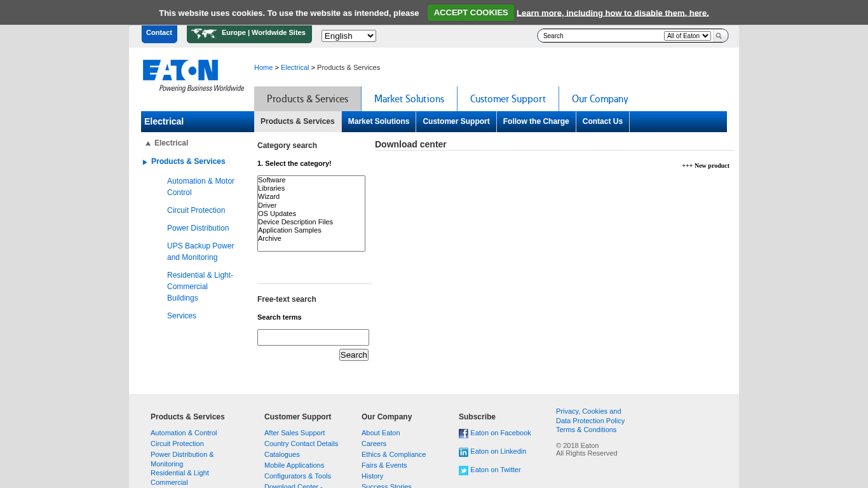868x488 pixels.
Task: Open the Facebook icon in Subscribe
Action: click(x=463, y=434)
